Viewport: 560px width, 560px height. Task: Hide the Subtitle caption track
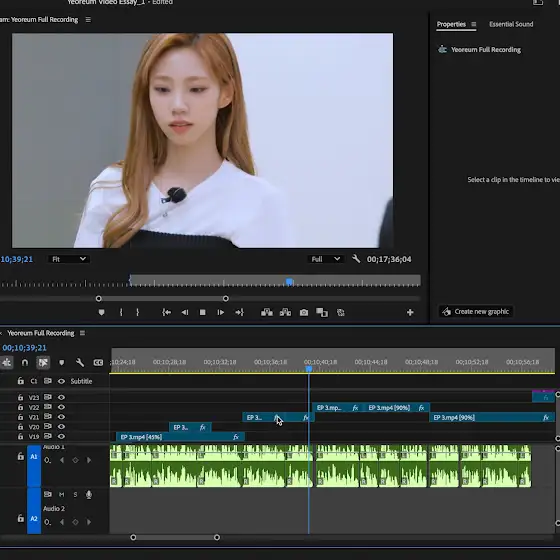61,381
